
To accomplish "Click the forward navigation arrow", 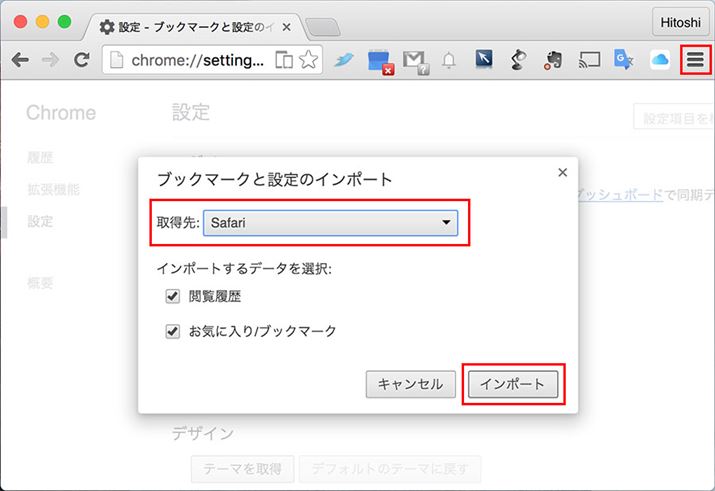I will [50, 60].
